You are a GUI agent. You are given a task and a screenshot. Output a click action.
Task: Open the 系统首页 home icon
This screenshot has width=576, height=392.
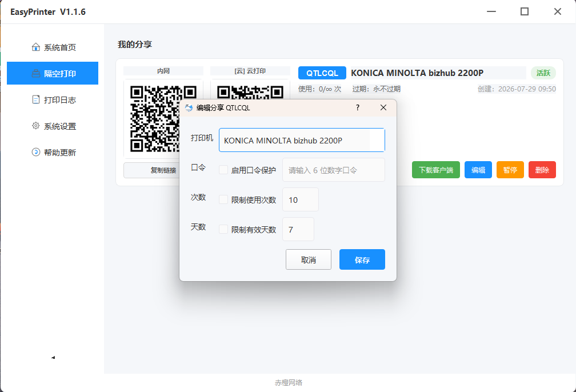click(35, 47)
